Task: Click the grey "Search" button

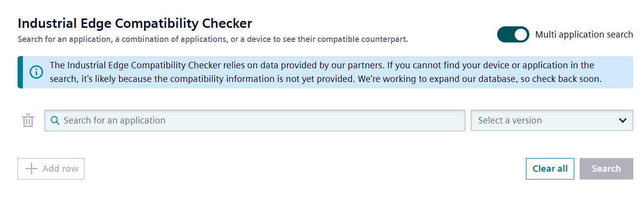Action: 606,169
